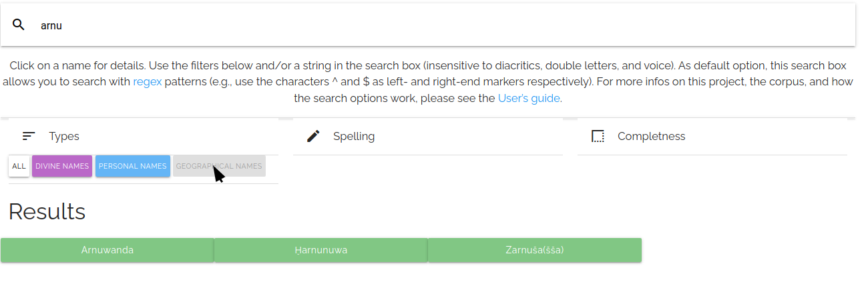Screen dimensions: 868x286
Task: Open the Arnuwanda result
Action: [x=107, y=250]
